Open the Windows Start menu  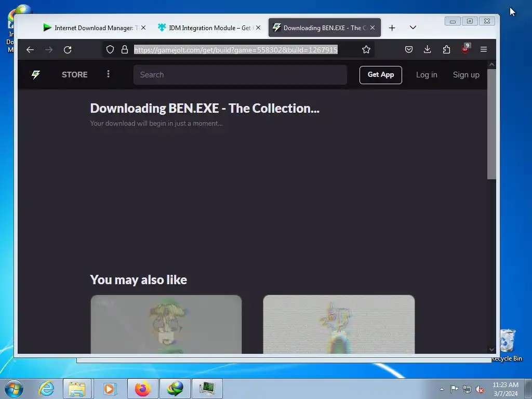14,389
